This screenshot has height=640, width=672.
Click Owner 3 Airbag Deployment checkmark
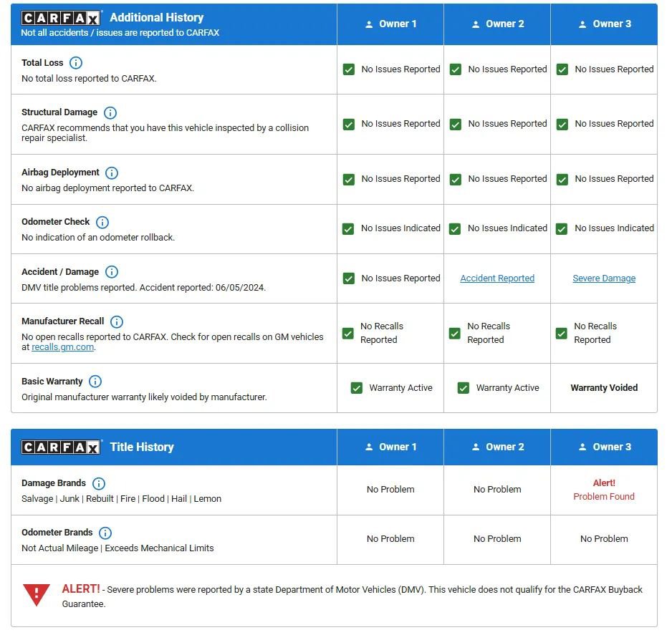tap(562, 179)
